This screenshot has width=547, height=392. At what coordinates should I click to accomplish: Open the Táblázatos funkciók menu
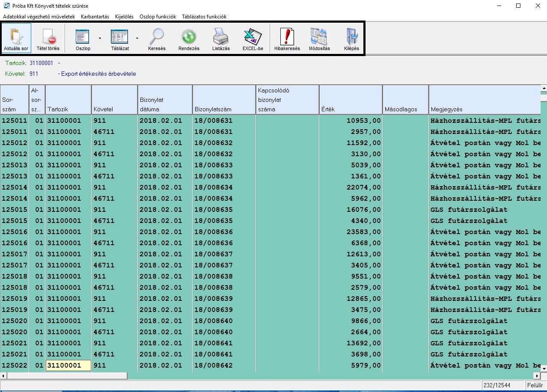point(204,17)
